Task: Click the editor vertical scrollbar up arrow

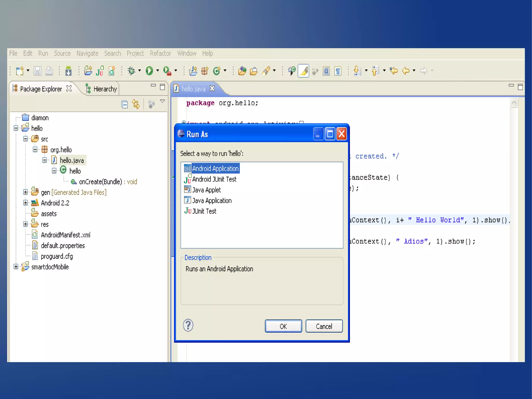Action: click(x=514, y=103)
